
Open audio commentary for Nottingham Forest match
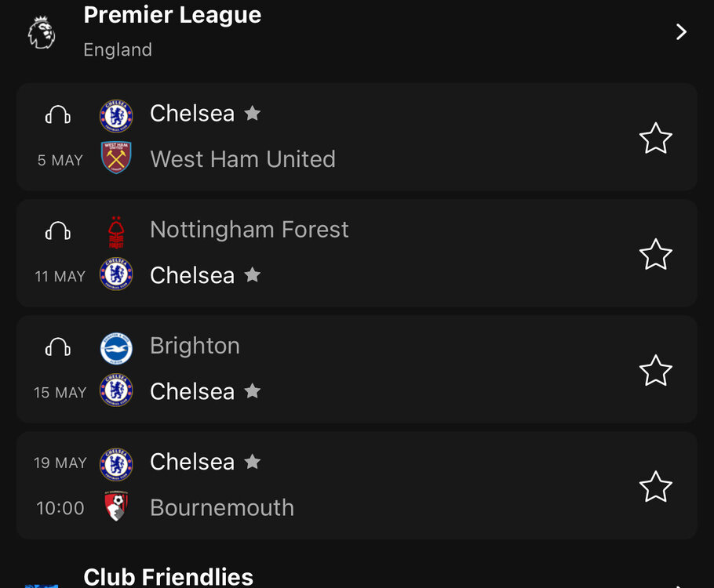coord(58,230)
